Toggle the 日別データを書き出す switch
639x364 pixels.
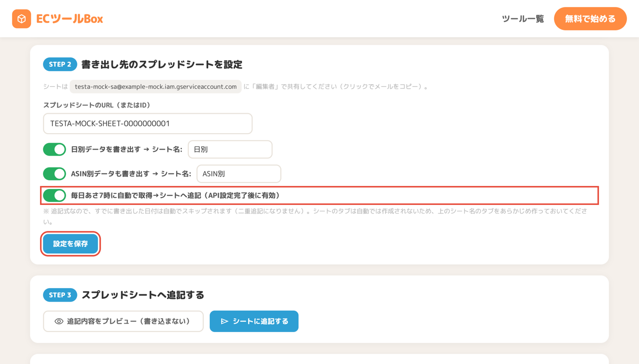tap(54, 149)
